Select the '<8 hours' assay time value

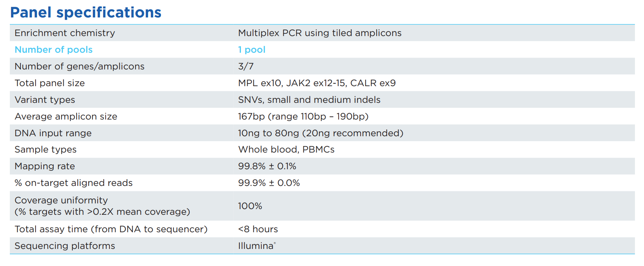point(258,229)
